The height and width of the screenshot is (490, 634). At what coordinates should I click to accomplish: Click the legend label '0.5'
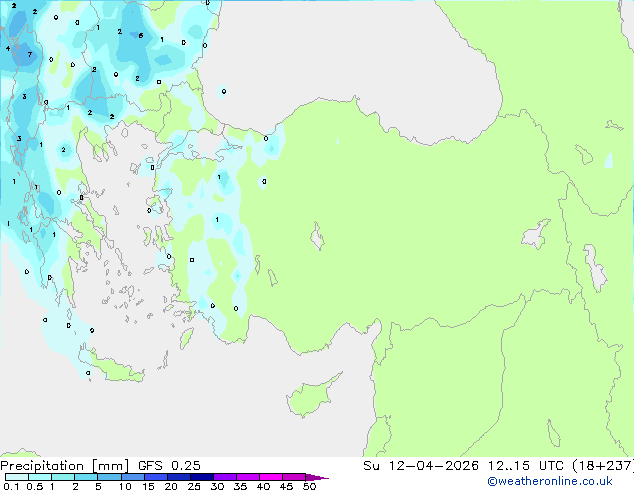[x=35, y=486]
